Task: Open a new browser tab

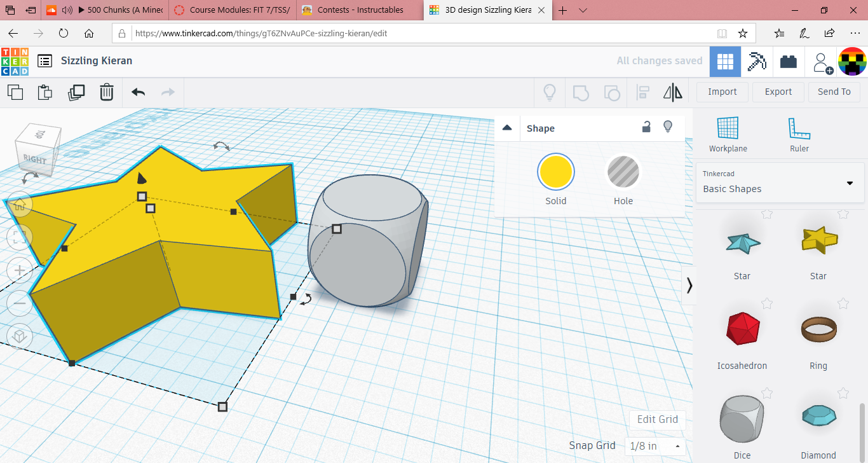Action: (x=562, y=10)
